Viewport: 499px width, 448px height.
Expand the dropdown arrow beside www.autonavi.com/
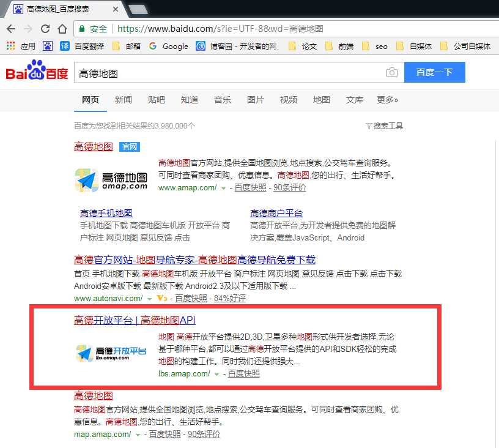(x=150, y=299)
